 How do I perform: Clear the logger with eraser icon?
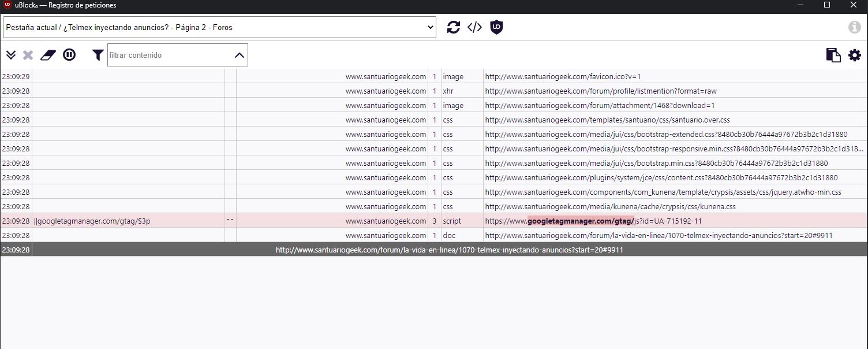tap(47, 55)
